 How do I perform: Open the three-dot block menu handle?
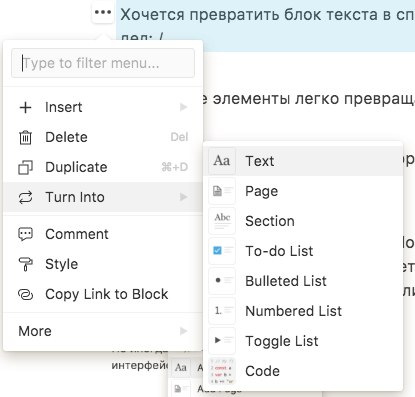click(x=103, y=13)
